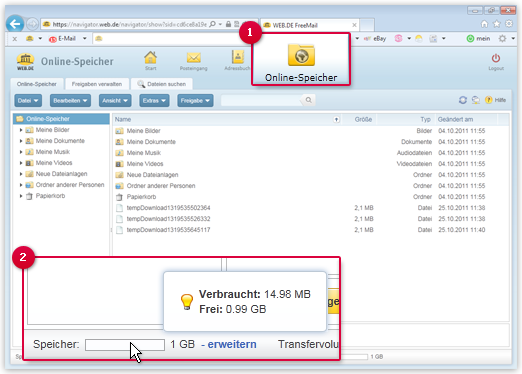Click the sort arrow in Name column header
This screenshot has width=522, height=374.
click(336, 120)
